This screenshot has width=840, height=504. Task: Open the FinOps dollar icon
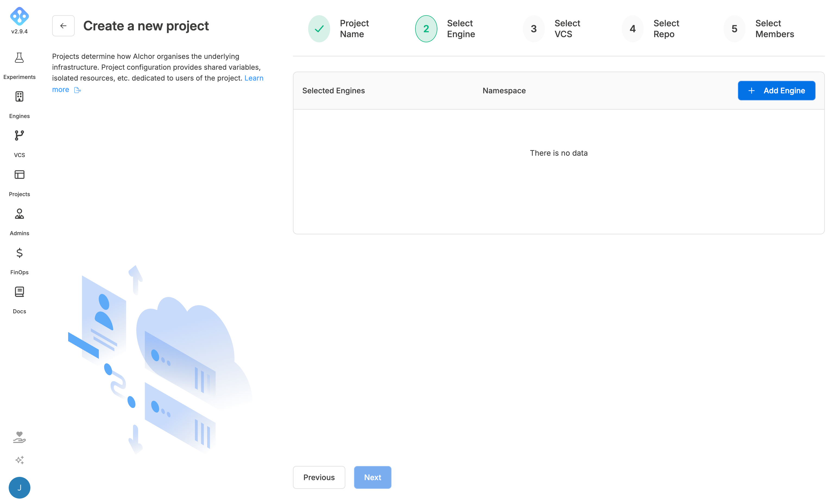(19, 253)
